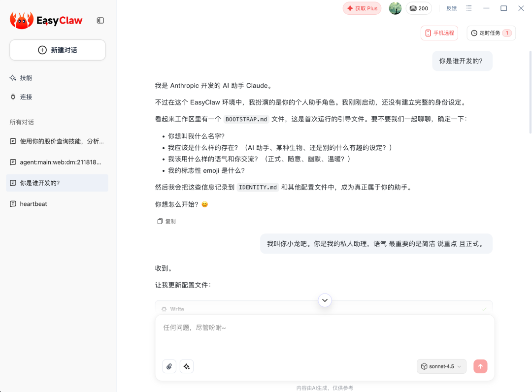
Task: Open the sparkle skills icon in input box
Action: (x=187, y=366)
